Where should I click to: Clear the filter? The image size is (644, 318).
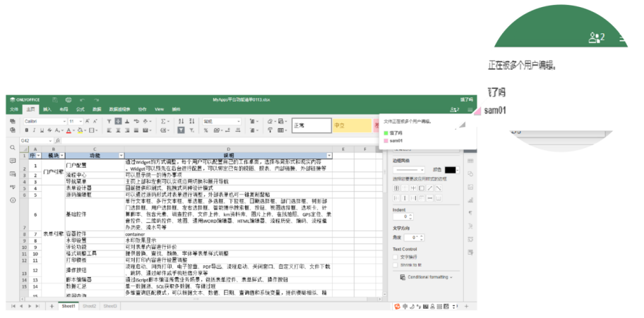pos(191,130)
